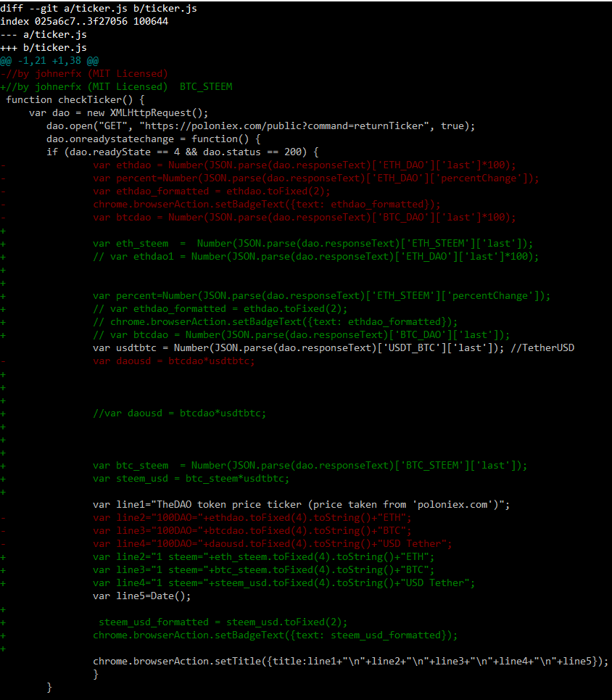Click added 'steem_usd_formatted = steem_usd.toFixed(2);' line
The width and height of the screenshot is (612, 700).
pos(223,622)
